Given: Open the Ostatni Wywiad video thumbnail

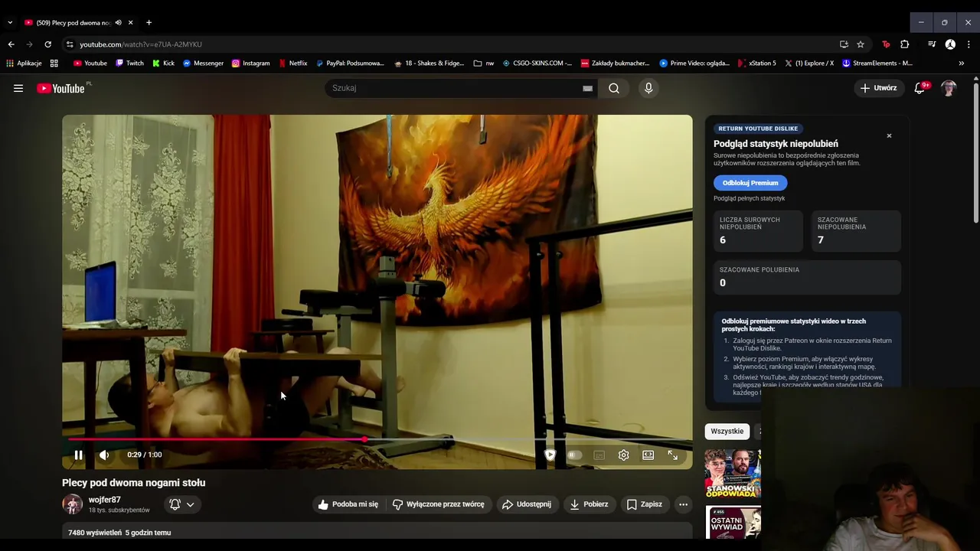Looking at the screenshot, I should [733, 523].
